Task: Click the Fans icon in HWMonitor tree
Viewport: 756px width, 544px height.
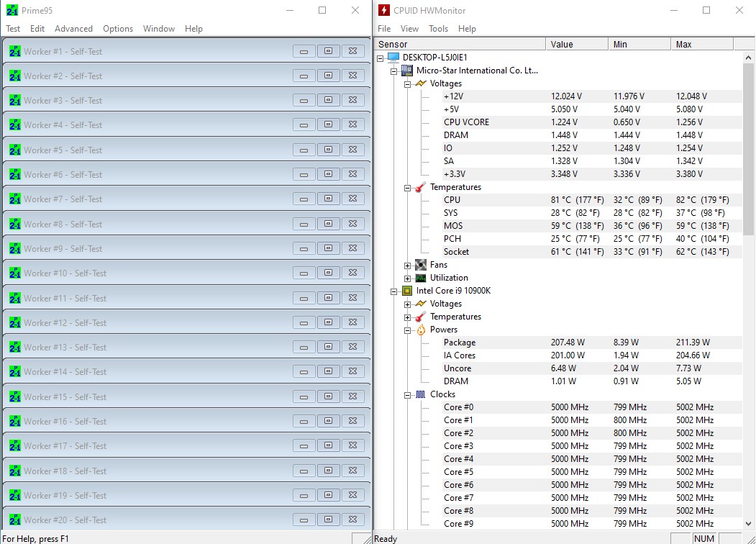Action: click(x=421, y=265)
